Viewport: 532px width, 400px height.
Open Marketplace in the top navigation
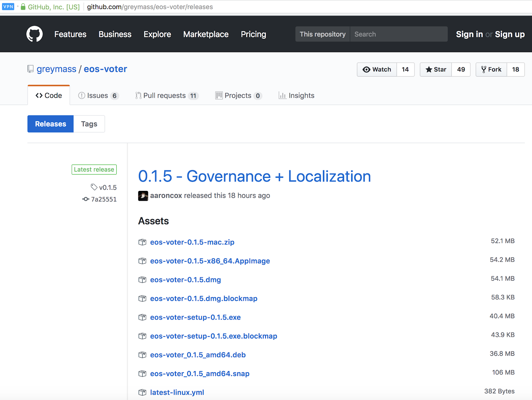coord(206,34)
